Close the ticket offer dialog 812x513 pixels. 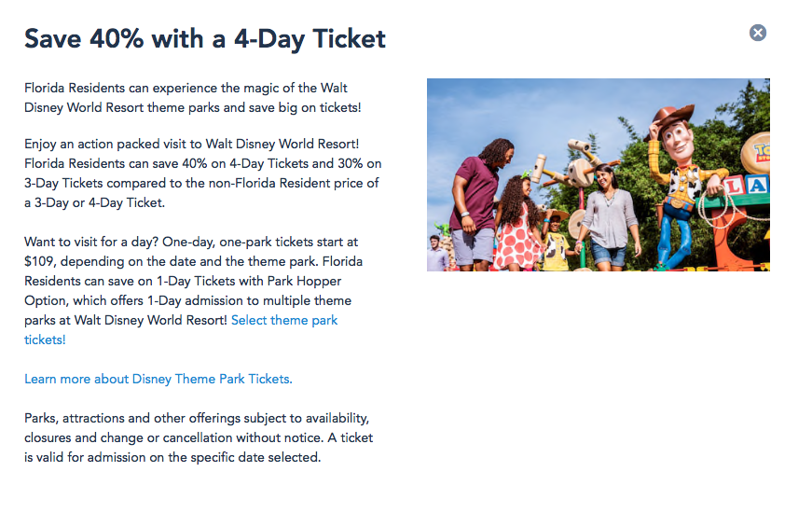point(758,33)
